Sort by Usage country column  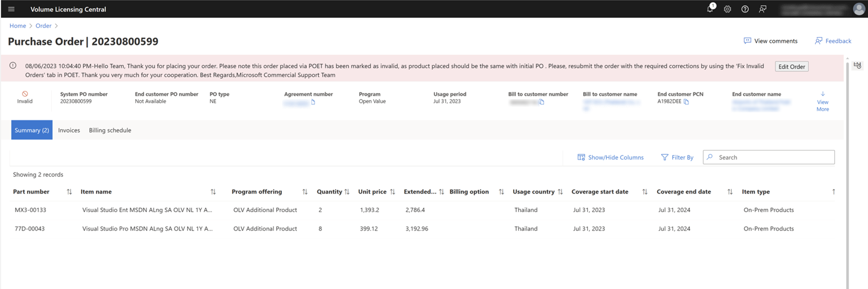(x=560, y=192)
